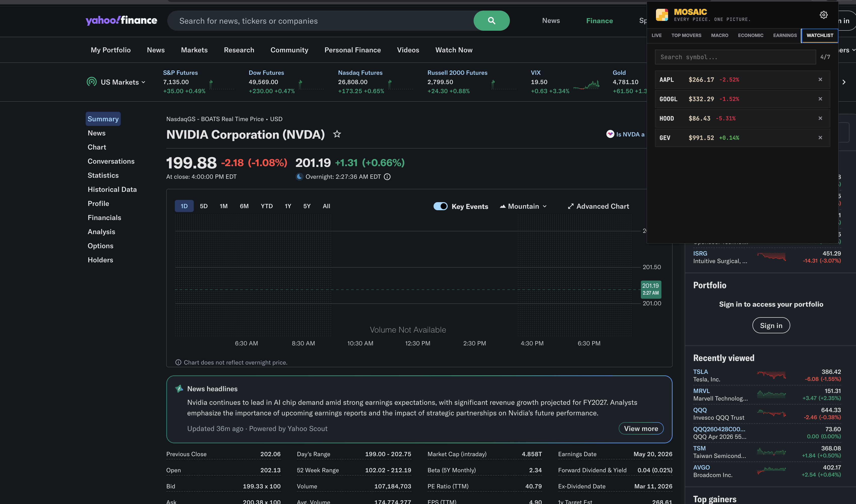Click the Mosaic logo icon
Viewport: 856px width, 504px height.
click(662, 15)
